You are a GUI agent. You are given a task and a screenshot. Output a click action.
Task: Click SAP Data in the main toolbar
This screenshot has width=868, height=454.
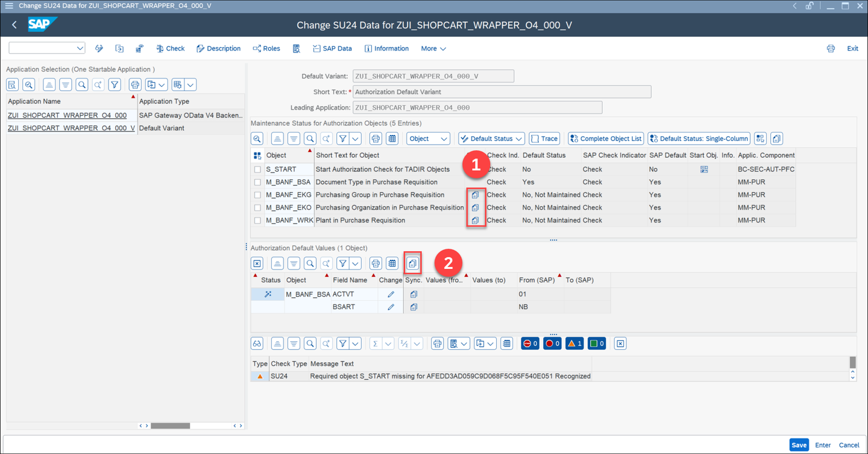(x=332, y=48)
